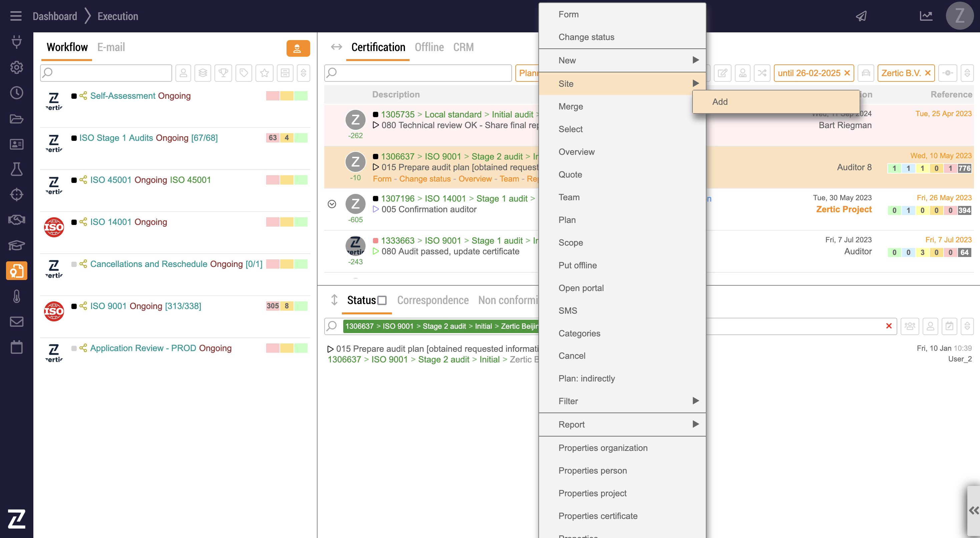Click the envelope icon in left sidebar
Screen dimensions: 980x538
[x=16, y=322]
